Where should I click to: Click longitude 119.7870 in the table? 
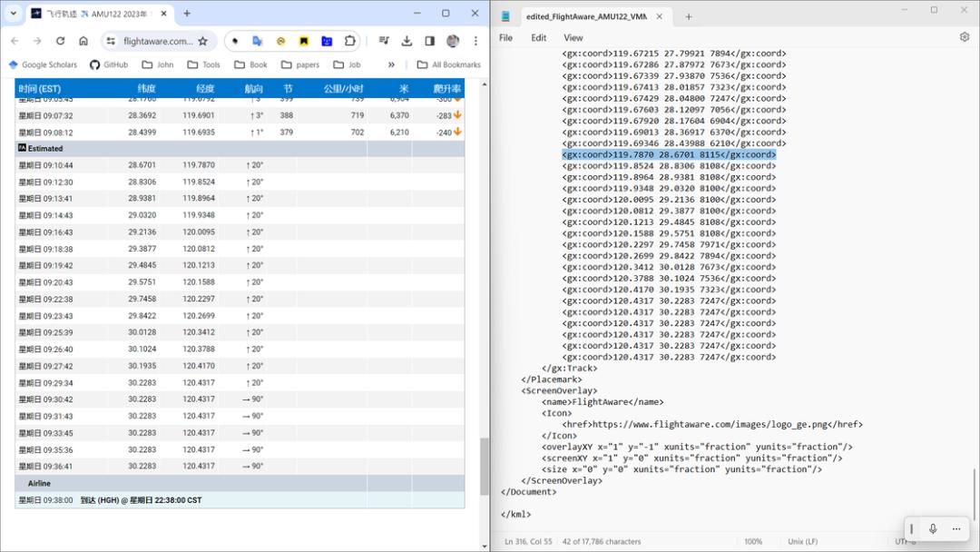pos(199,165)
